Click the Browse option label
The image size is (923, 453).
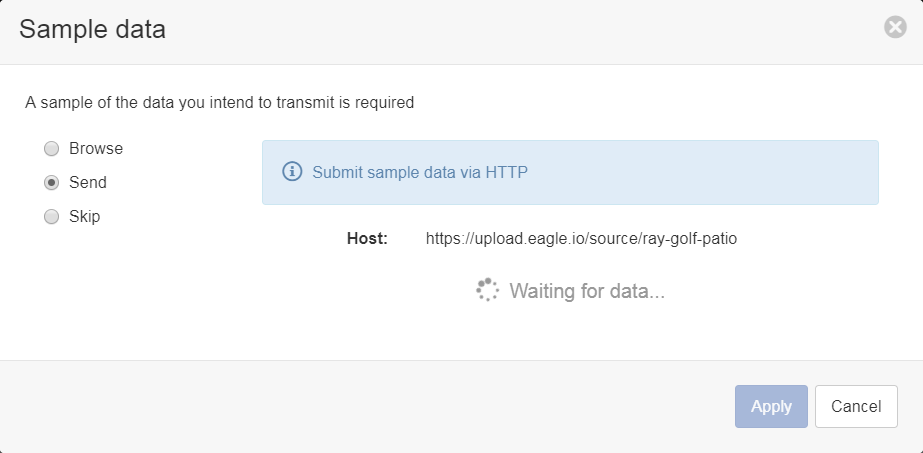(x=96, y=148)
